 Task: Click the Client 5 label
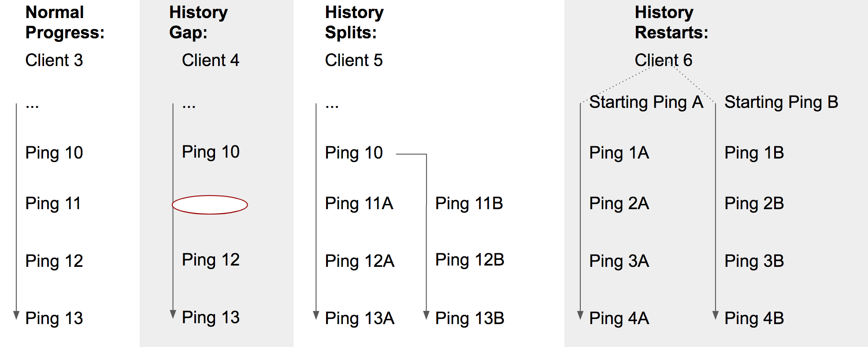(354, 60)
